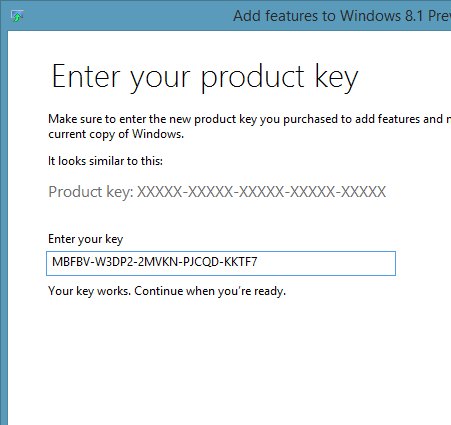The height and width of the screenshot is (425, 451).
Task: Click the XXXXX-XXXXX placeholder pattern
Action: click(262, 192)
